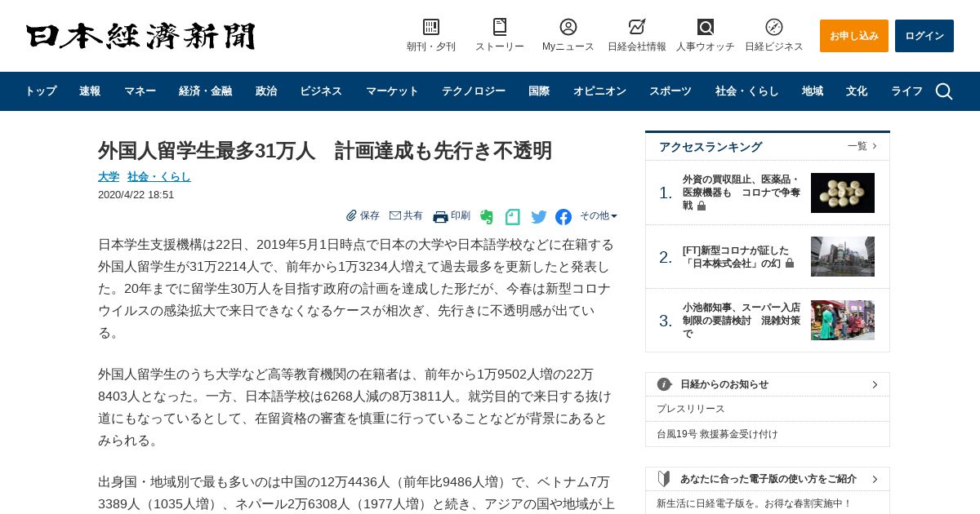Viewport: 980px width, 514px height.
Task: Share the article on Facebook
Action: (x=563, y=217)
